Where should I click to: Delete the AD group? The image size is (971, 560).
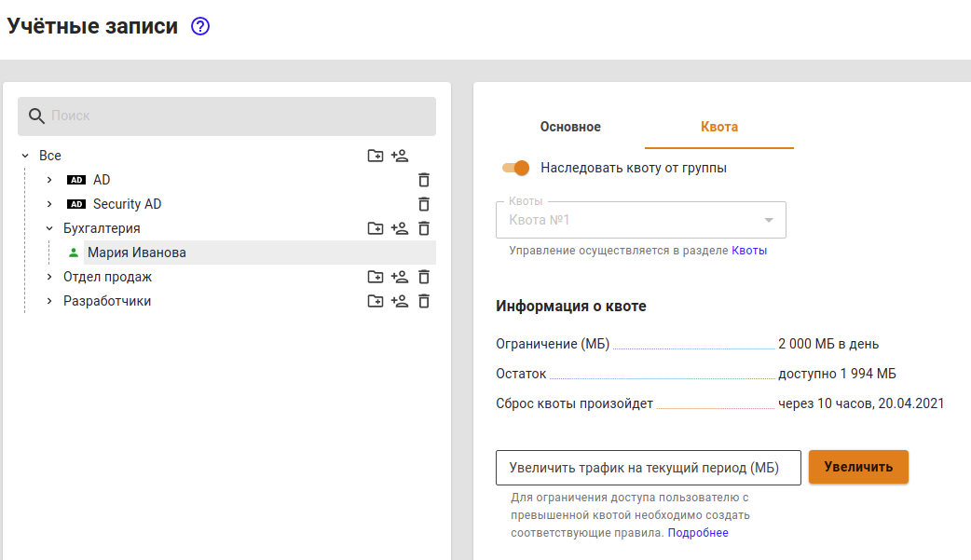click(424, 180)
